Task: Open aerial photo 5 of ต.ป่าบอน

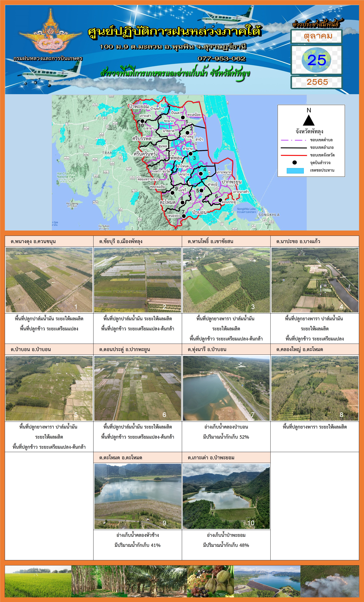Action: 49,388
